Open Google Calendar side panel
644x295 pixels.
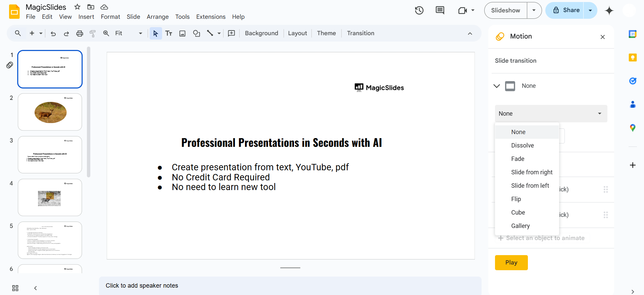pos(633,34)
